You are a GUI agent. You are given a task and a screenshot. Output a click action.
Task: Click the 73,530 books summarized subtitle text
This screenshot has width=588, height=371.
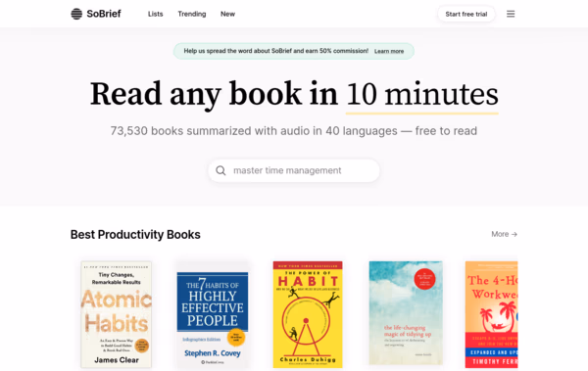pos(294,131)
